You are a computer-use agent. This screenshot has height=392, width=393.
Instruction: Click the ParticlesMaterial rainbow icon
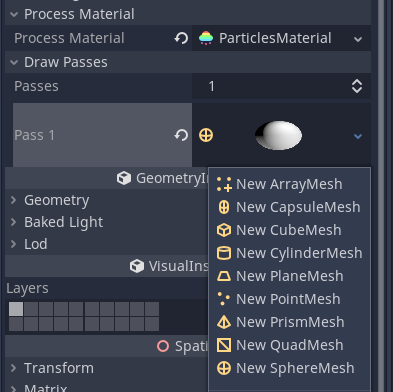click(x=206, y=38)
